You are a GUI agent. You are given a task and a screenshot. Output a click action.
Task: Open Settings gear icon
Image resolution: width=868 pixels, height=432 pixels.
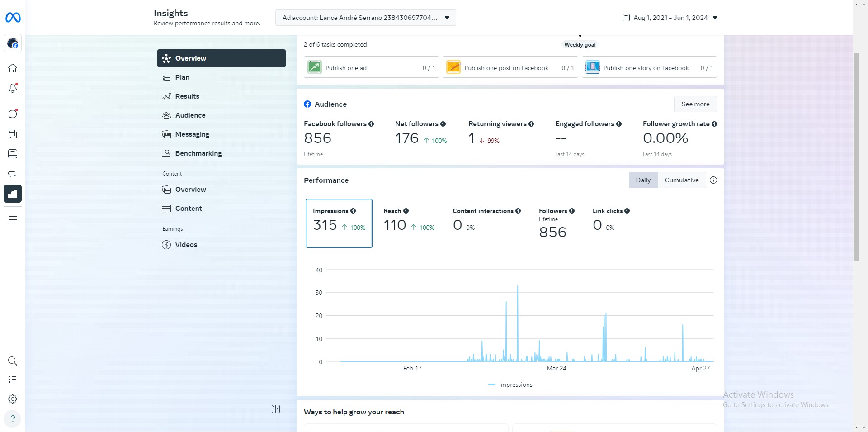click(13, 399)
